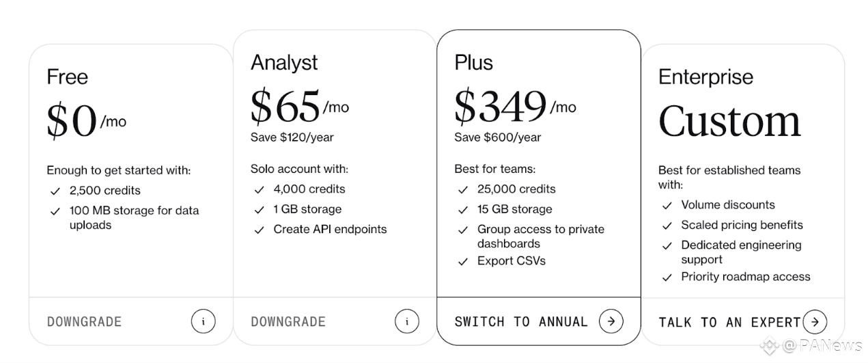Click checkmark beside Priority roadmap access
The image size is (868, 363).
pos(667,278)
